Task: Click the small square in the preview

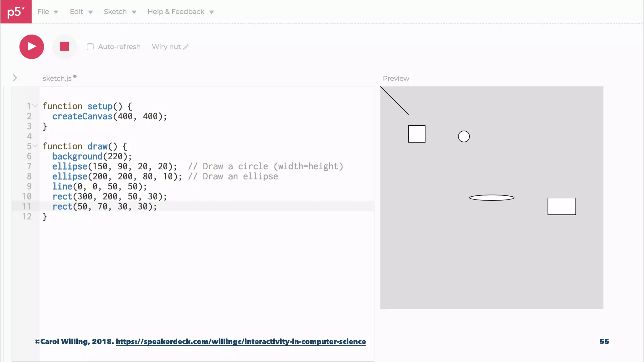Action: [x=417, y=134]
